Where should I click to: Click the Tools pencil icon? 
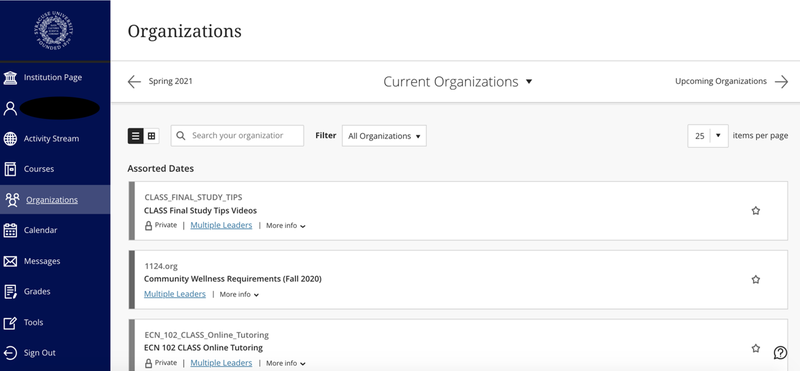tap(10, 323)
